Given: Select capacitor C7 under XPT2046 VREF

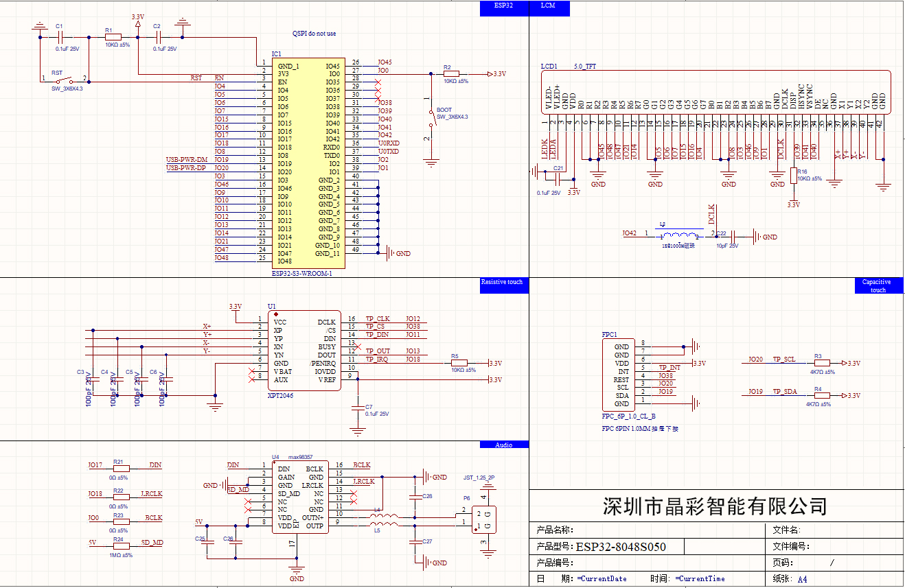Looking at the screenshot, I should point(357,409).
